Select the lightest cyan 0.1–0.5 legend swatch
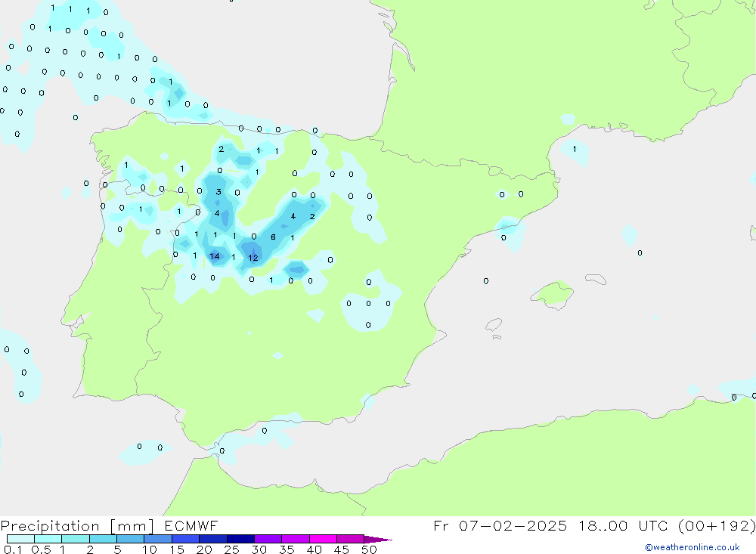756x554 pixels. [20, 539]
